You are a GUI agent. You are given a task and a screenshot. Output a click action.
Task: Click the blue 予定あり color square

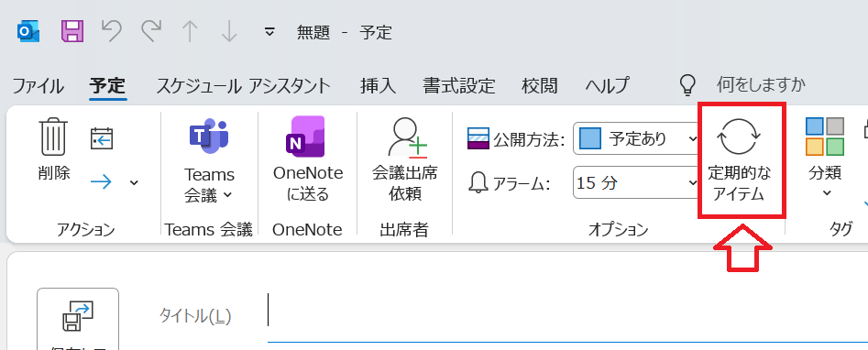coord(589,138)
